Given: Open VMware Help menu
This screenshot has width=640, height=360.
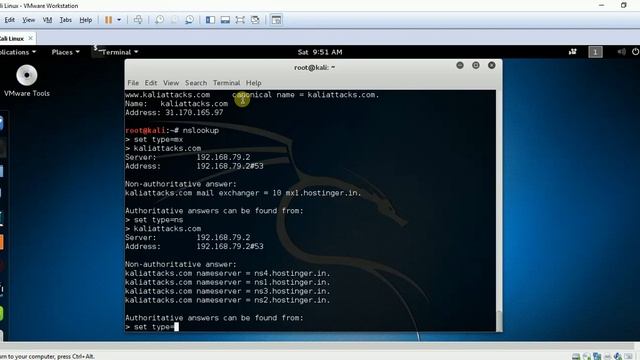Looking at the screenshot, I should [x=85, y=20].
